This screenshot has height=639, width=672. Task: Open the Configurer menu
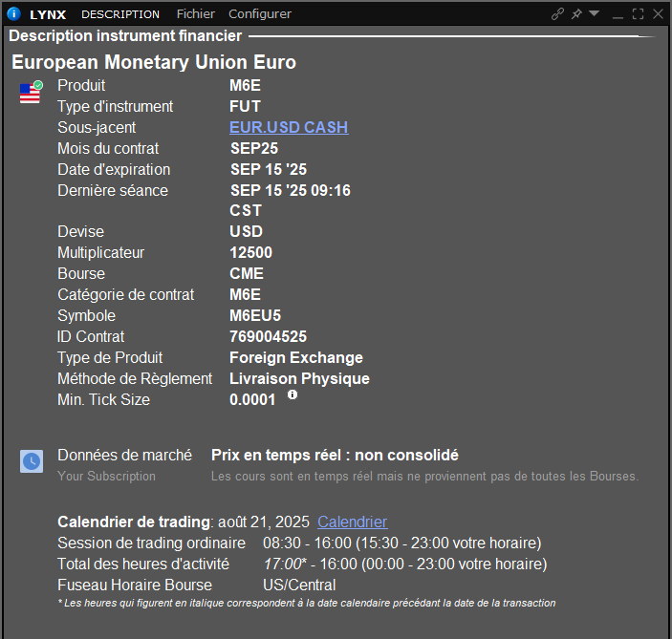[x=260, y=13]
